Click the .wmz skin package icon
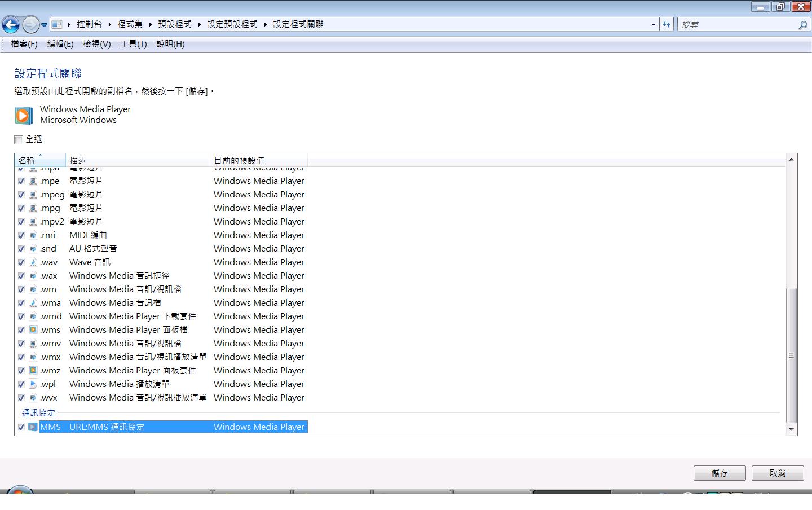812x510 pixels. click(33, 371)
